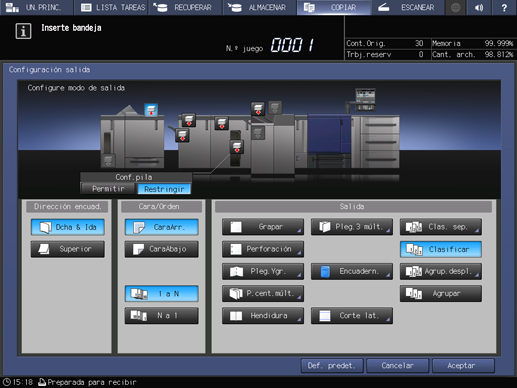
Task: Select the Agrupar output mode
Action: tap(441, 294)
